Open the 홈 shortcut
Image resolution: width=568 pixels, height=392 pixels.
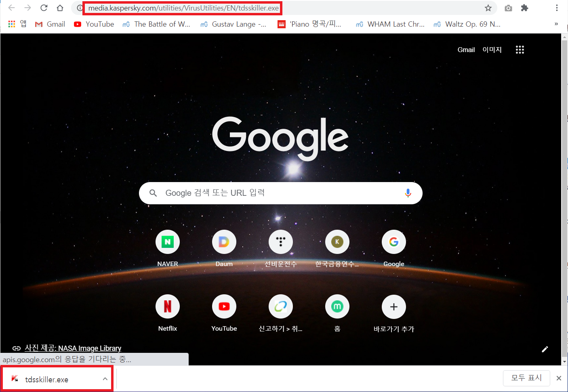(x=337, y=313)
